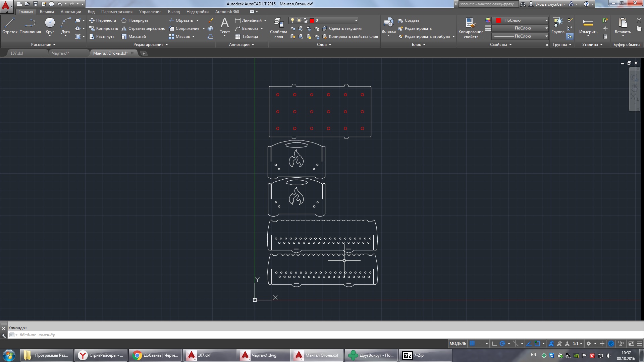Click the erase tool icon
This screenshot has width=644, height=362.
(x=210, y=20)
